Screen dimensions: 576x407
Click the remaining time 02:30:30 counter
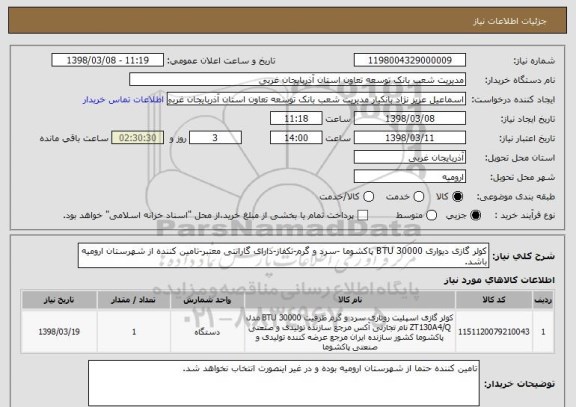(x=138, y=138)
